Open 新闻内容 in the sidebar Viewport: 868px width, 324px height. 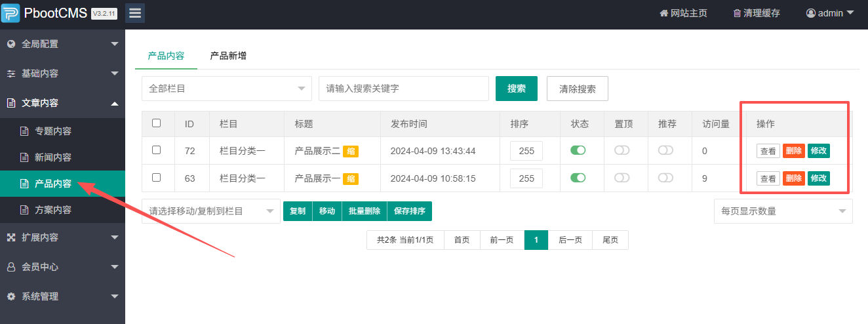(x=62, y=157)
